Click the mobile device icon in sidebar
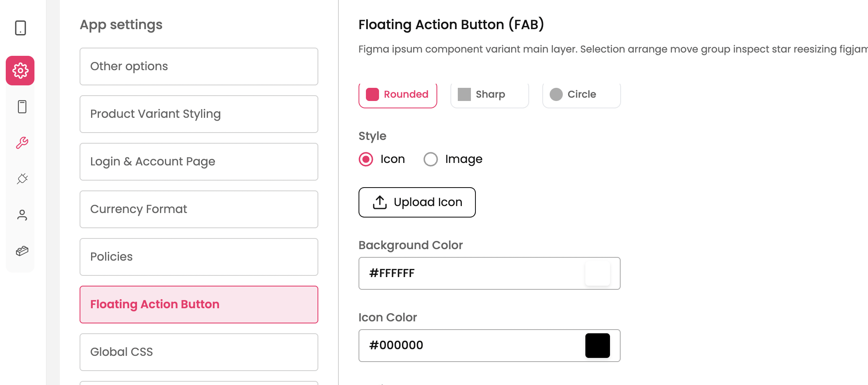868x385 pixels. (21, 28)
